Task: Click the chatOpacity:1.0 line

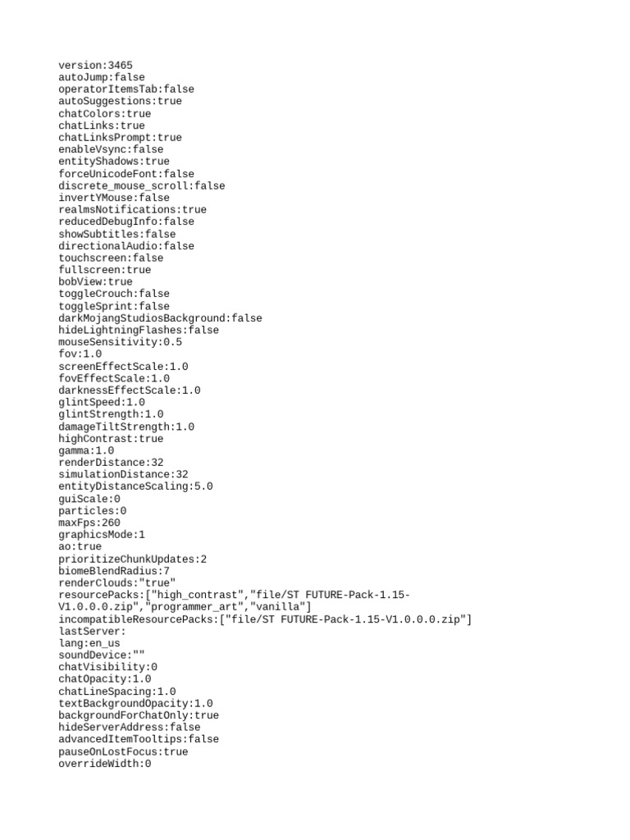Action: coord(104,679)
